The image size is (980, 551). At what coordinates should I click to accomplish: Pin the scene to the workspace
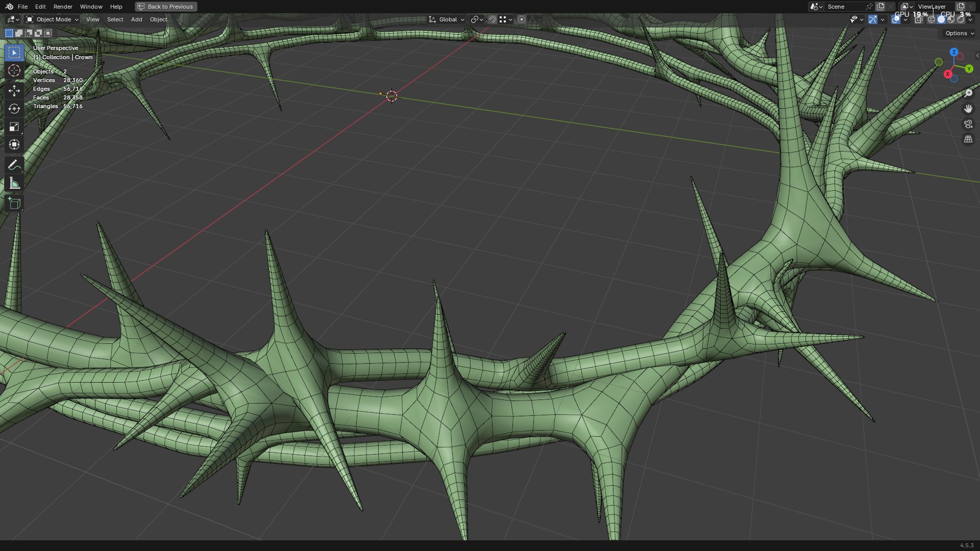[869, 7]
